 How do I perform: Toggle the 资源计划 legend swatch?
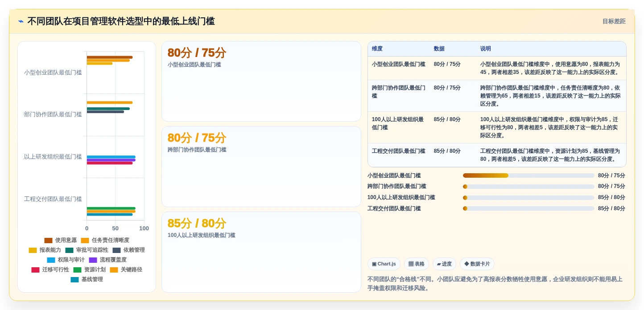pyautogui.click(x=77, y=270)
